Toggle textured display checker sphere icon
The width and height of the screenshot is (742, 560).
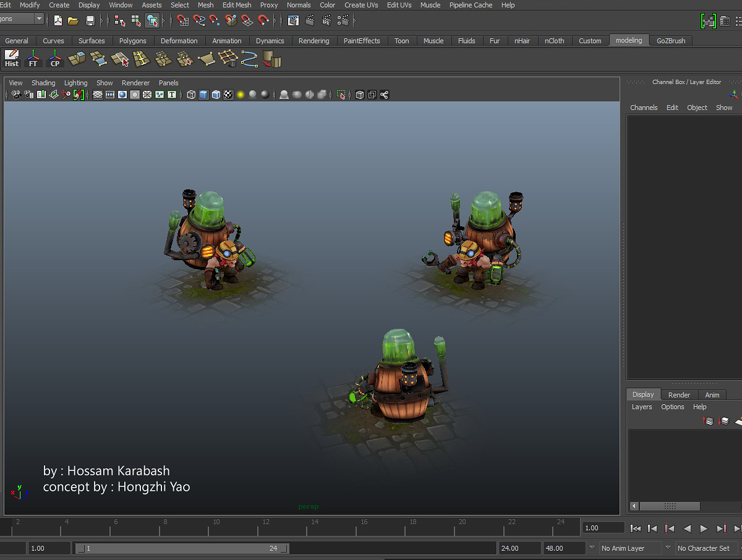point(228,95)
